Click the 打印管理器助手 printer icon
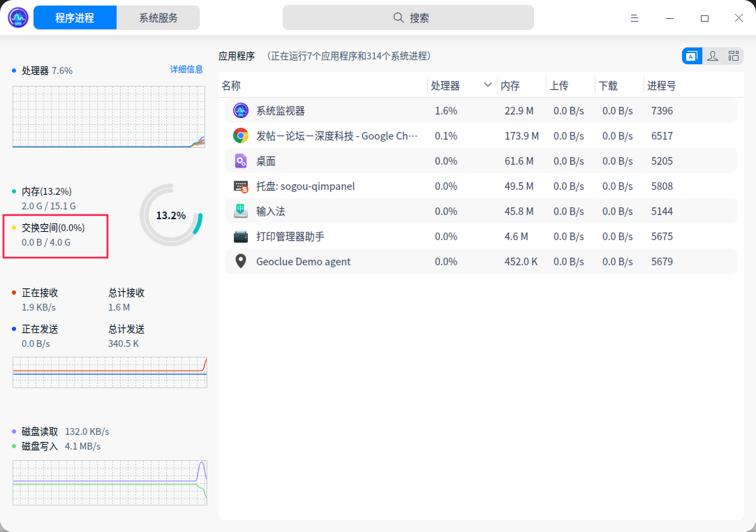This screenshot has height=532, width=756. tap(241, 237)
